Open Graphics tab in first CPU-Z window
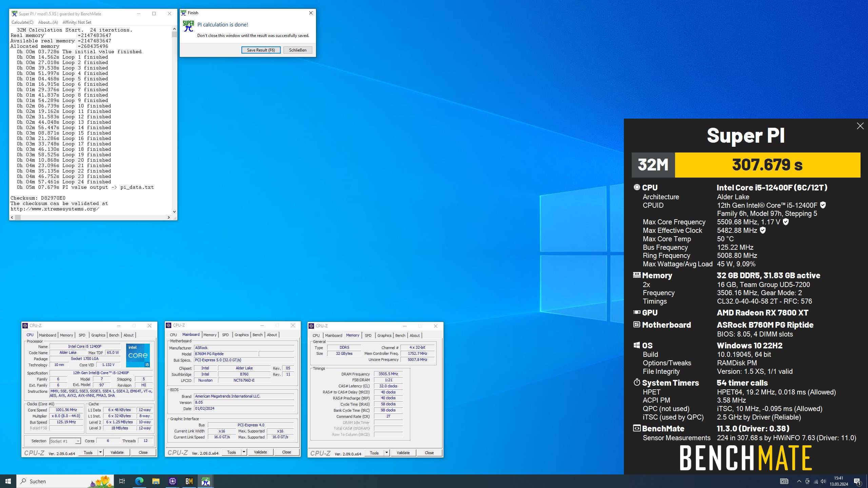 point(98,335)
